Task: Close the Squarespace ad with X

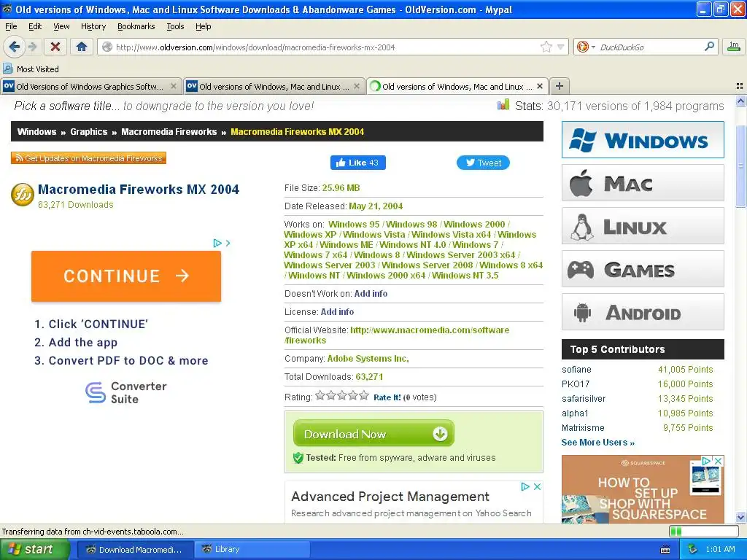Action: click(x=719, y=461)
